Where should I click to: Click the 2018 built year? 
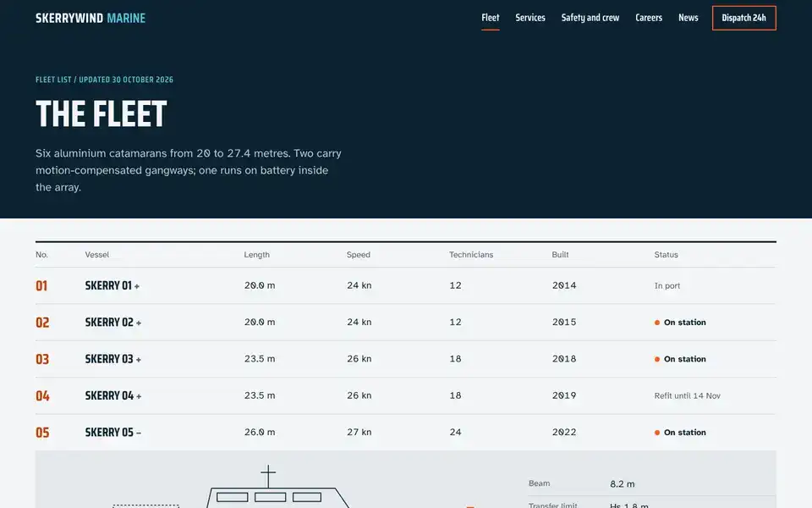[564, 359]
